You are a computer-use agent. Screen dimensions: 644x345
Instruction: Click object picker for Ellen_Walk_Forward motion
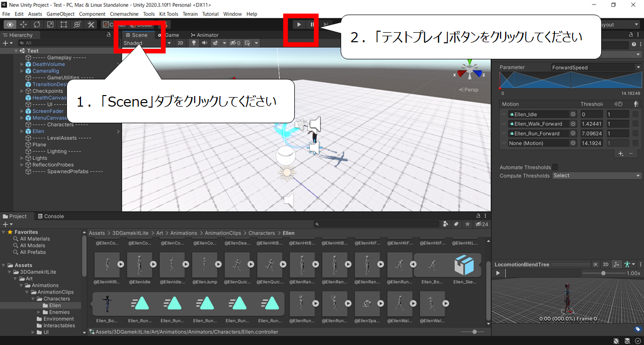pos(573,124)
